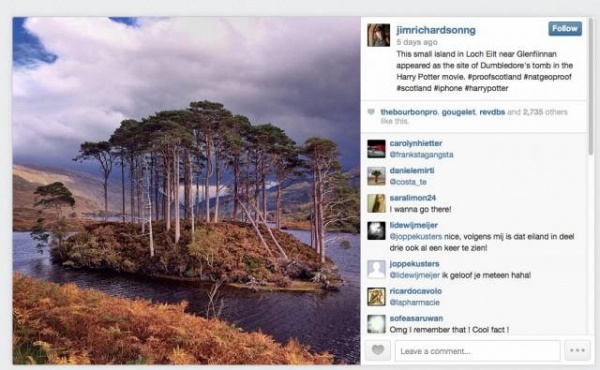Image resolution: width=600 pixels, height=370 pixels.
Task: Click the @frankstagangsta mention
Action: (421, 155)
